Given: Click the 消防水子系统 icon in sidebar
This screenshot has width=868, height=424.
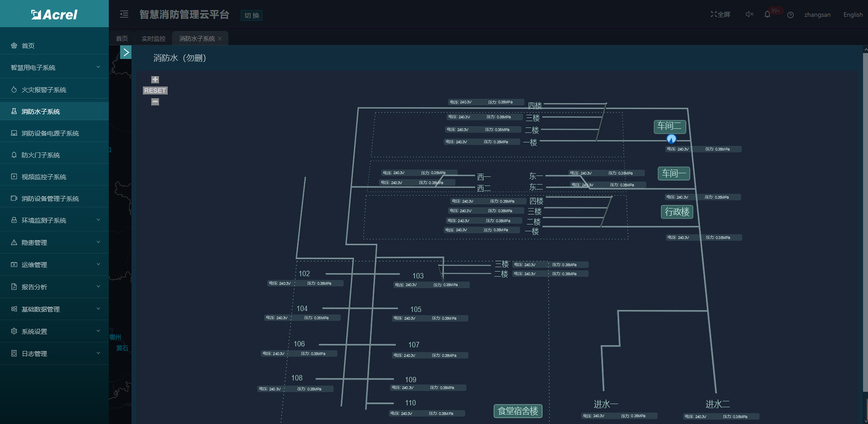Looking at the screenshot, I should click(14, 111).
